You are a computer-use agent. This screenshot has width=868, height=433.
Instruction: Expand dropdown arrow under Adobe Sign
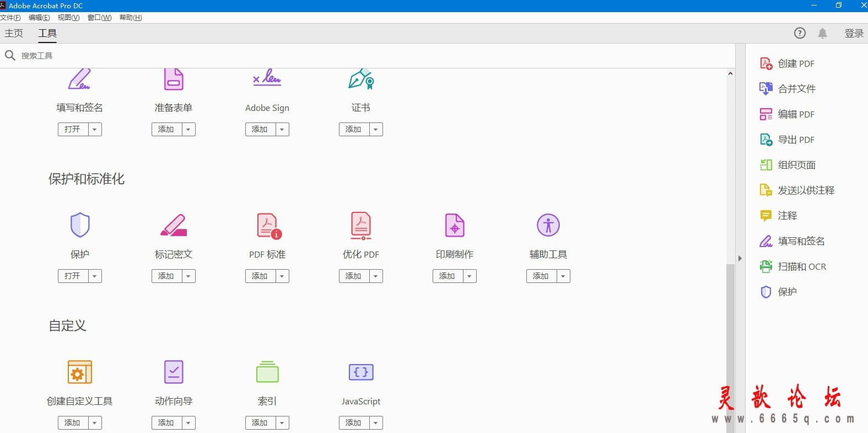pos(282,130)
